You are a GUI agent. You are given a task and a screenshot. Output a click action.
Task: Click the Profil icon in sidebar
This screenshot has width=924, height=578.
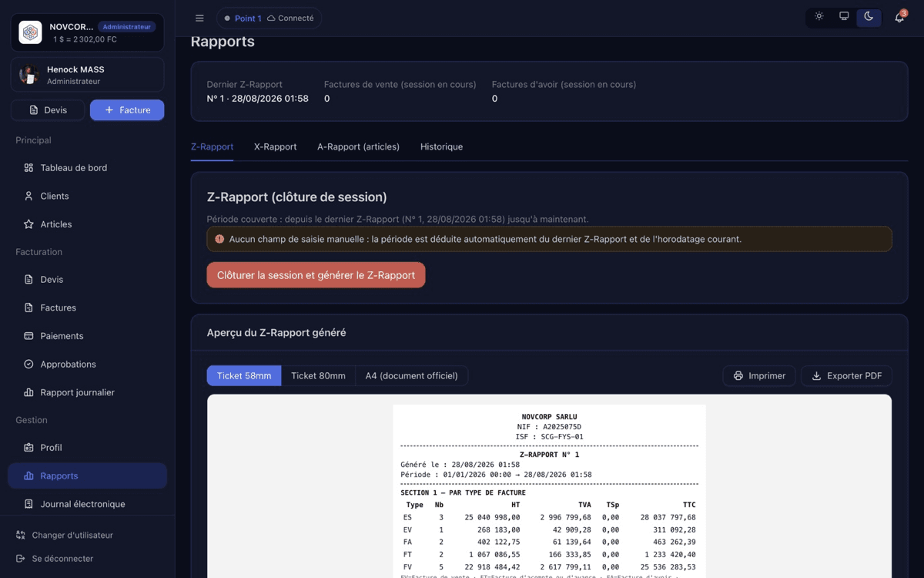click(x=28, y=448)
